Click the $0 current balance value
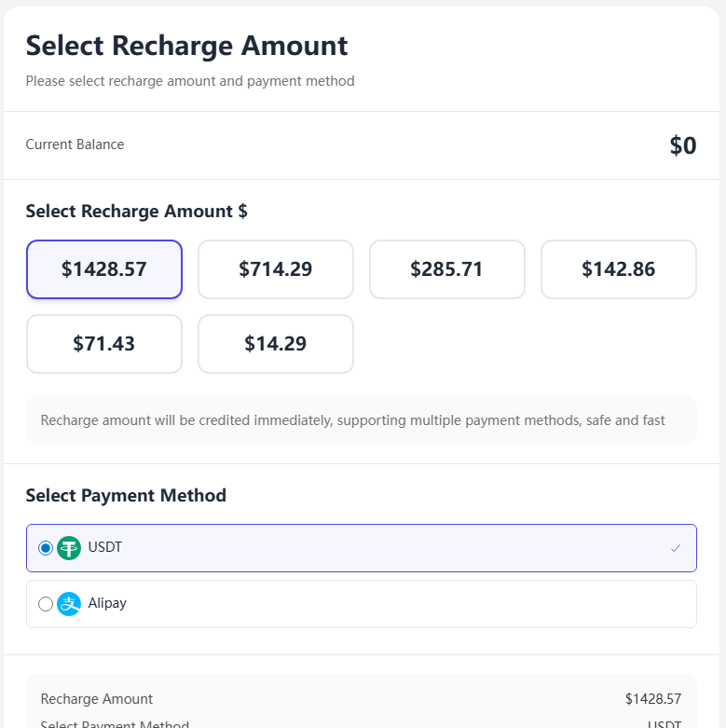The image size is (726, 728). tap(683, 145)
